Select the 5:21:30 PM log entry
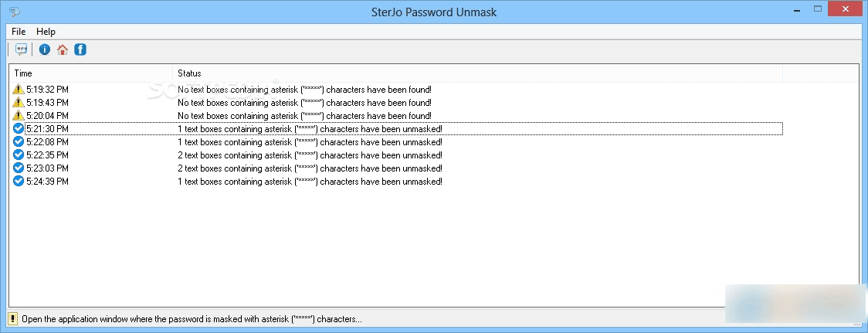Image resolution: width=868 pixels, height=333 pixels. pos(396,128)
